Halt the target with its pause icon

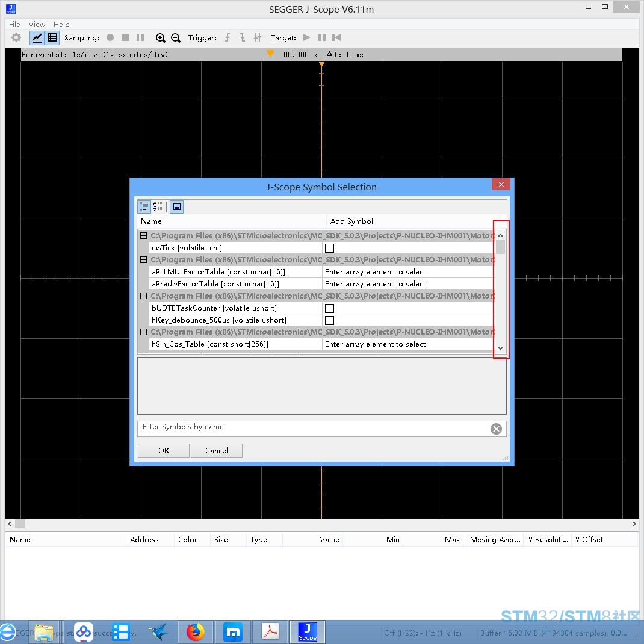click(321, 37)
